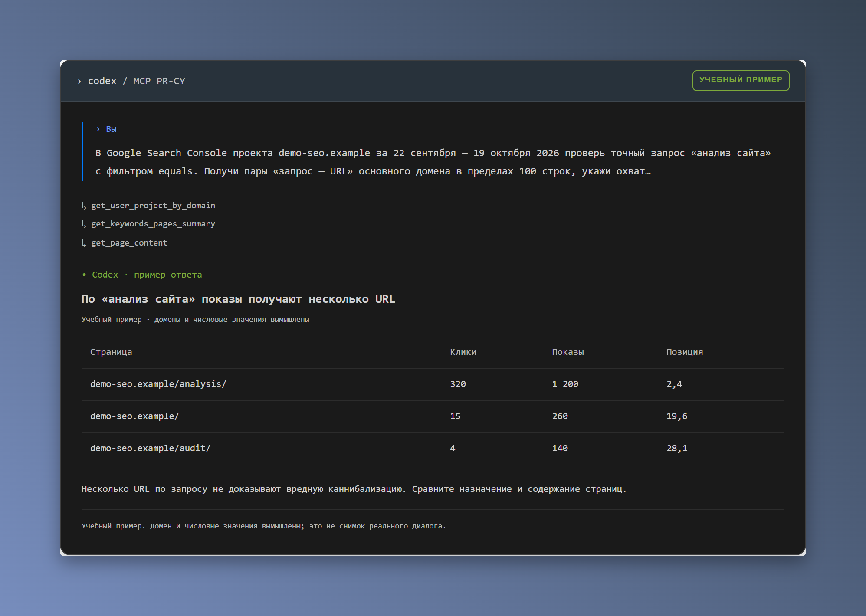The height and width of the screenshot is (616, 866).
Task: Click the УЧЕБНЫЙ ПРИМЕР badge
Action: 741,80
